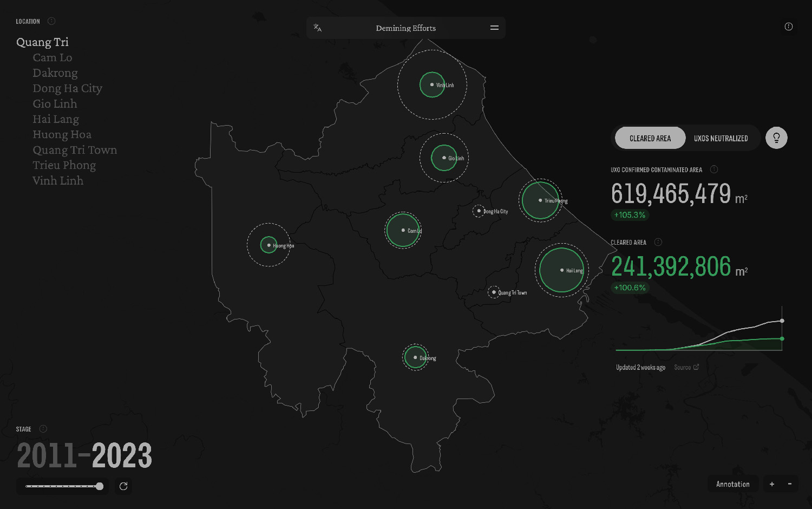Click the reset timeline refresh icon

pyautogui.click(x=123, y=486)
